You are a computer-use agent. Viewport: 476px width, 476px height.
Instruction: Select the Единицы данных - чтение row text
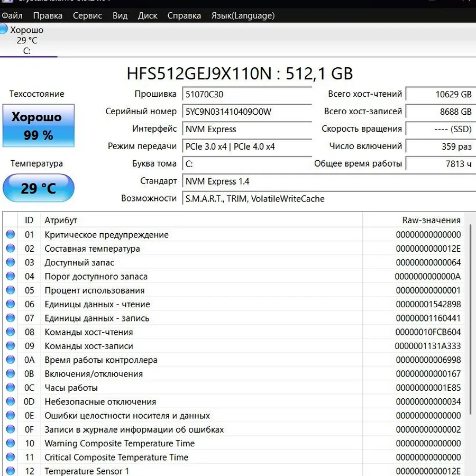(97, 304)
